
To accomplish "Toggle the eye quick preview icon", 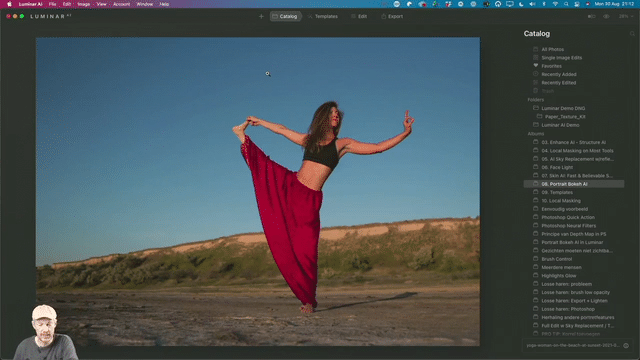I will [x=607, y=16].
